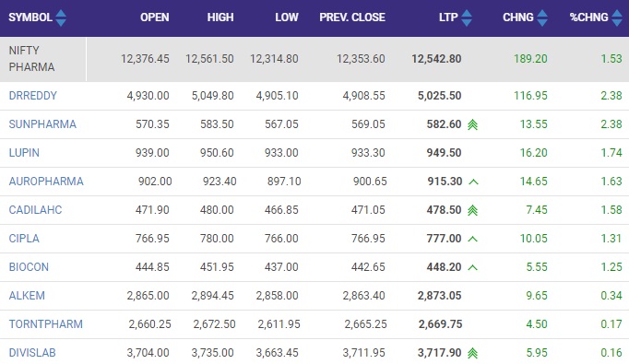
Task: Click NIFTY PHARMA prev close 12,353.60
Action: [x=361, y=59]
